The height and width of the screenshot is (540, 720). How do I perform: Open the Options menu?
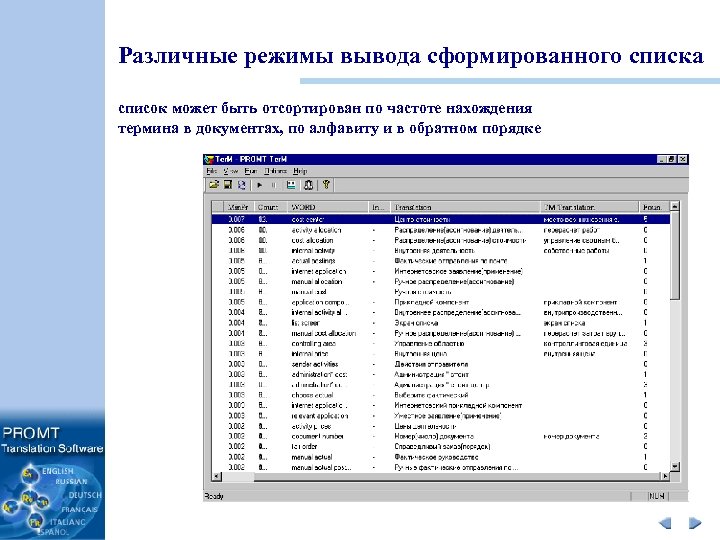(275, 171)
